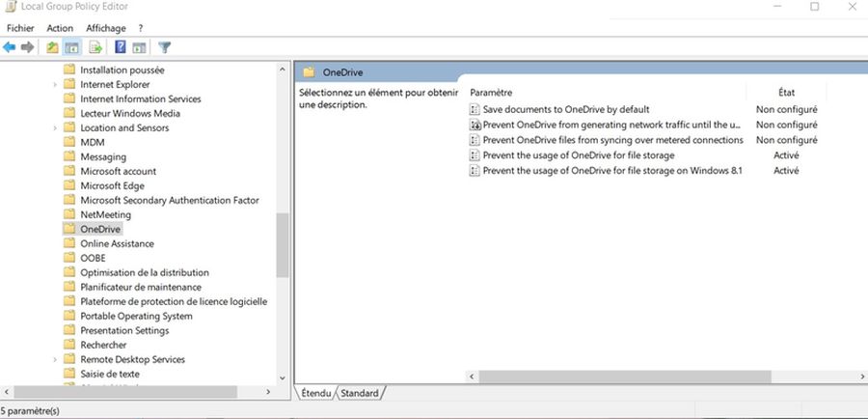Click tree pane scroll down arrow
Screen dimensions: 868x419
click(x=283, y=378)
